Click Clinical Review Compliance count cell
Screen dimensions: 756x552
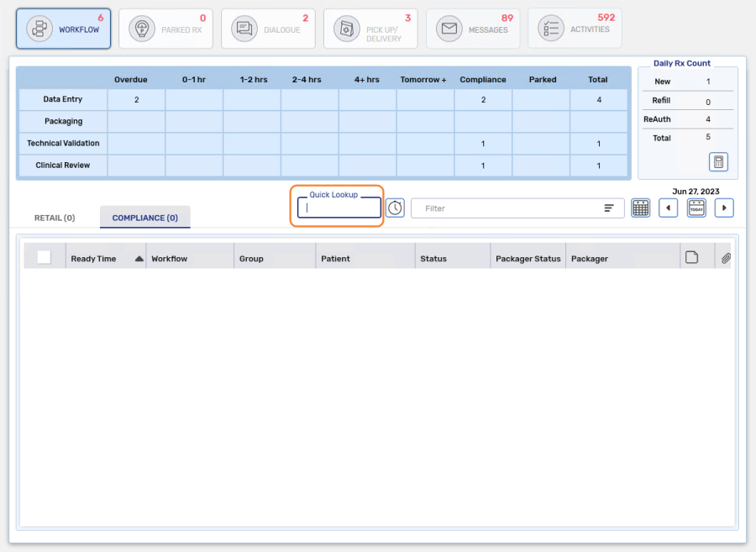point(483,166)
